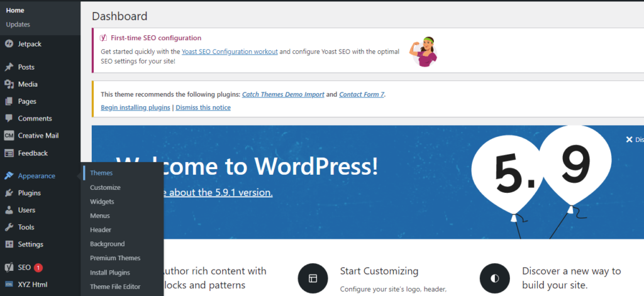Viewport: 644px width, 296px height.
Task: Click the Appearance paintbrush icon
Action: [9, 176]
